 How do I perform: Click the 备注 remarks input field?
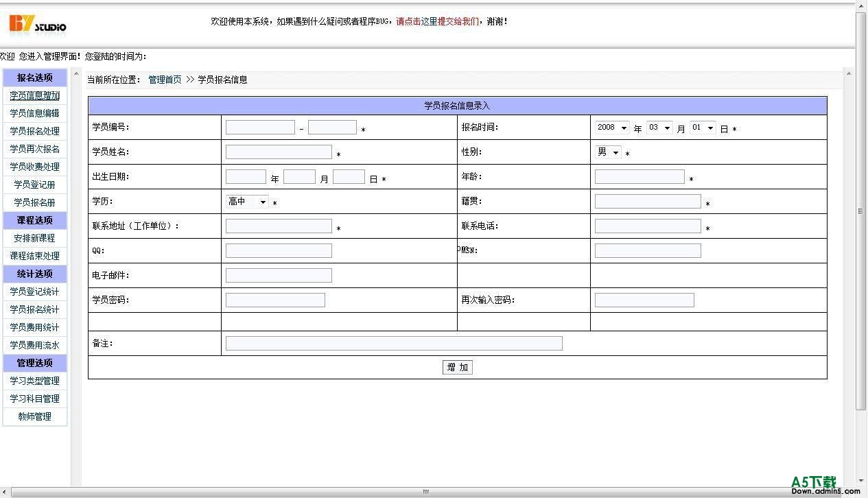click(394, 344)
